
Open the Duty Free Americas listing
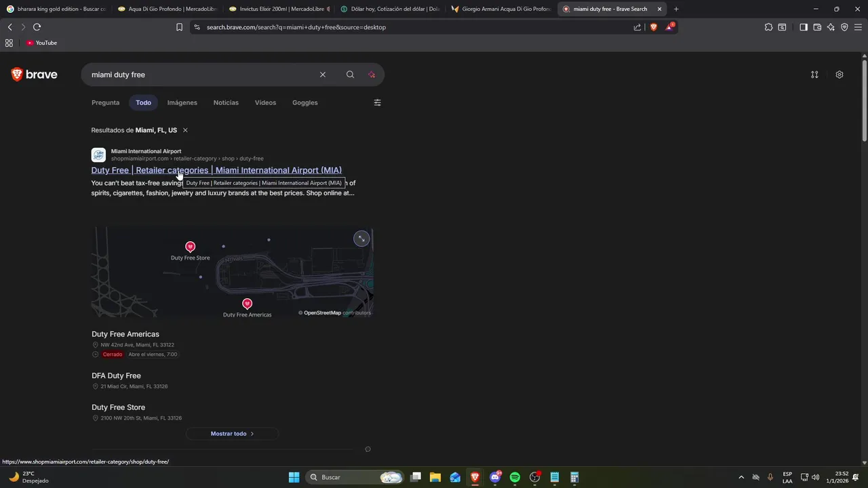(125, 334)
